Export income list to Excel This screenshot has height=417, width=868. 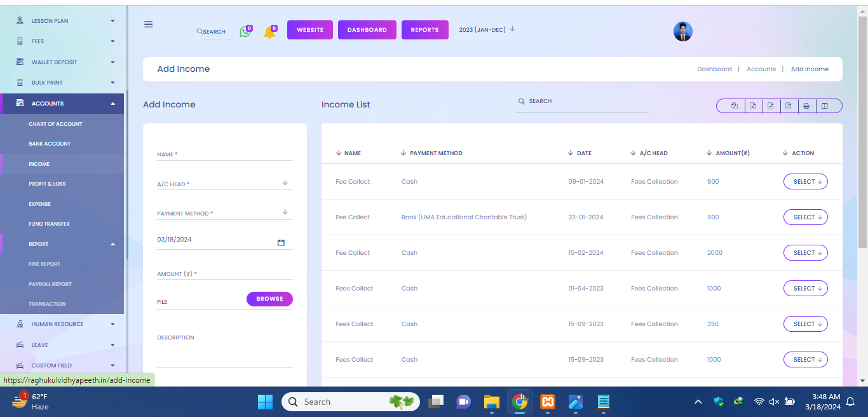(752, 106)
